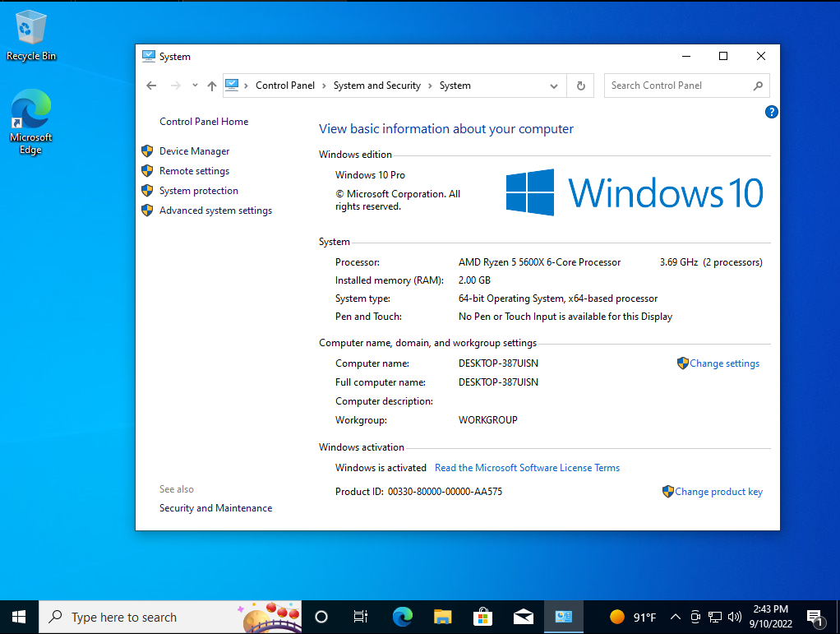Click shield icon beside Advanced system settings

pyautogui.click(x=147, y=211)
